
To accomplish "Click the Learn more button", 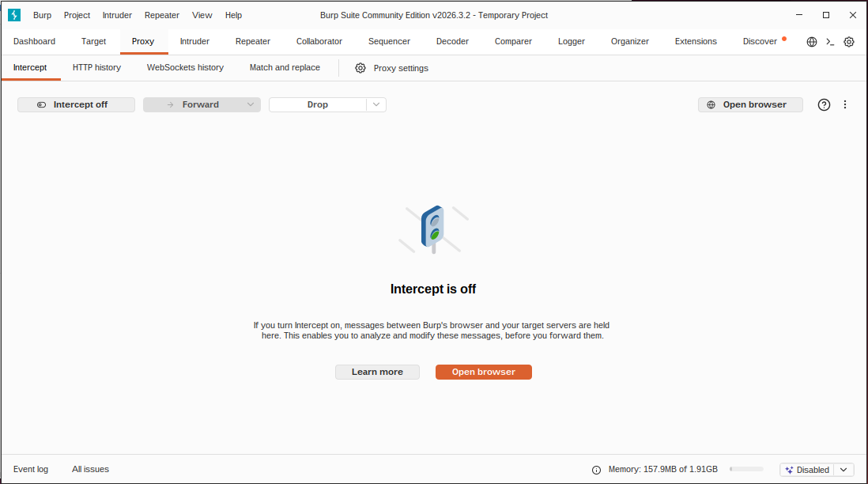I will coord(377,372).
